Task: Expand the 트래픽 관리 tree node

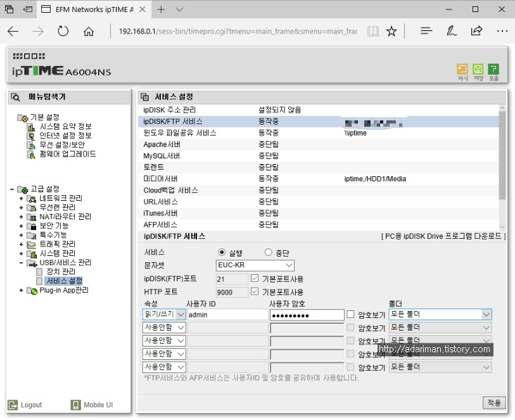Action: point(21,245)
